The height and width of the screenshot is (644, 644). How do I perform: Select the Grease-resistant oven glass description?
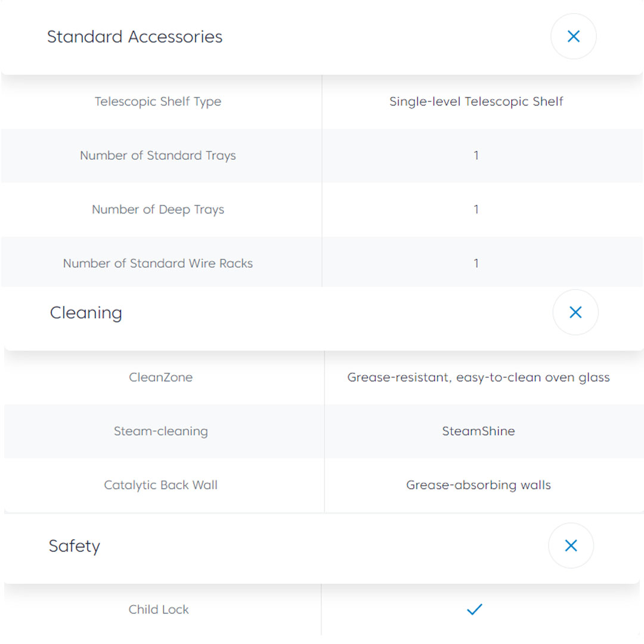[x=478, y=377]
